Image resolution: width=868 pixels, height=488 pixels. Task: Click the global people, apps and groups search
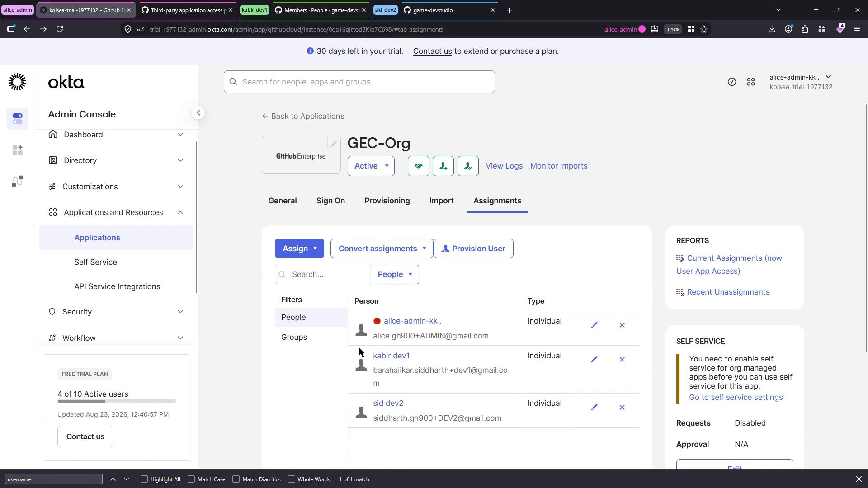[359, 82]
